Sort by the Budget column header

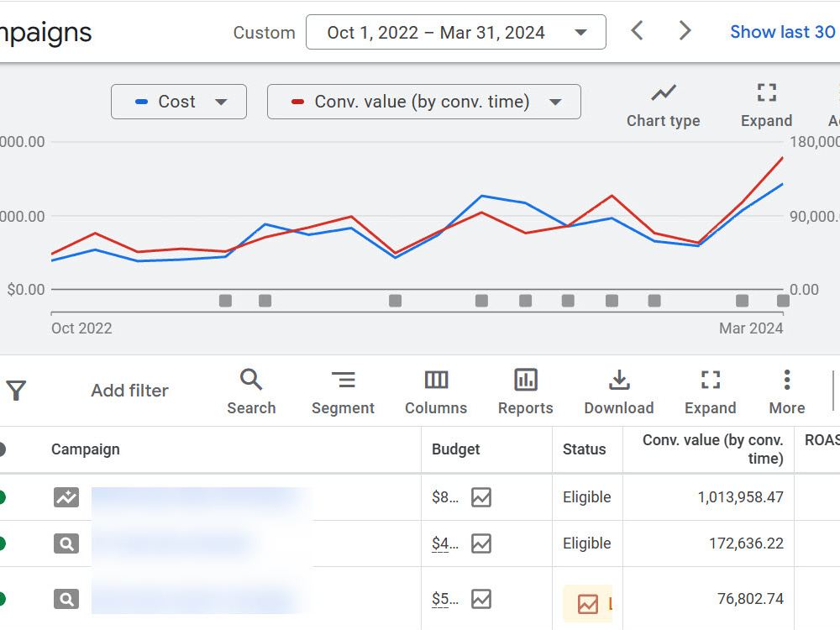tap(456, 449)
